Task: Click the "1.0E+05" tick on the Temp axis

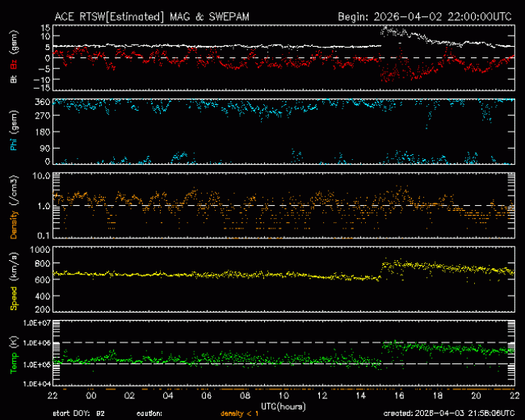Action: [x=37, y=364]
